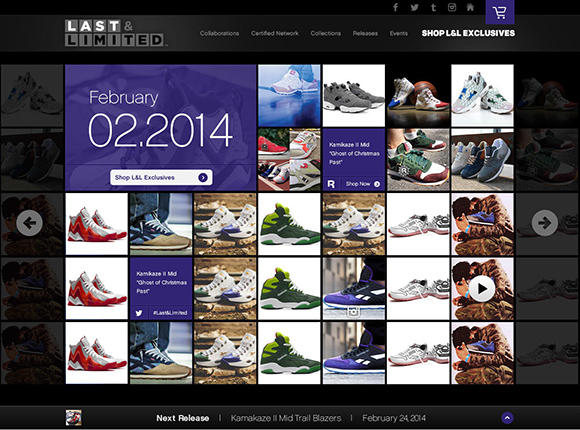This screenshot has width=580, height=430.
Task: Click the February 24, 2014 release date
Action: pyautogui.click(x=394, y=418)
